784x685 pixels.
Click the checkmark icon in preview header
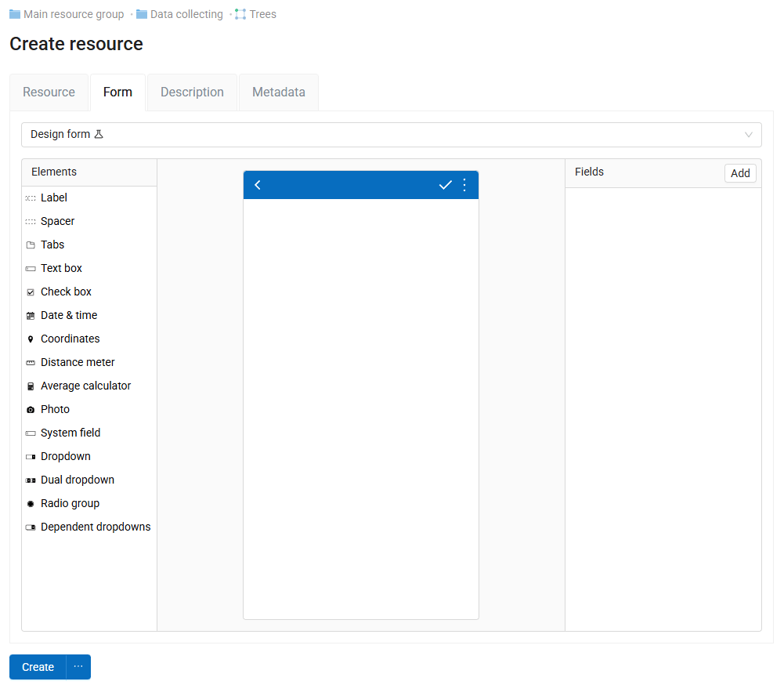pyautogui.click(x=445, y=185)
